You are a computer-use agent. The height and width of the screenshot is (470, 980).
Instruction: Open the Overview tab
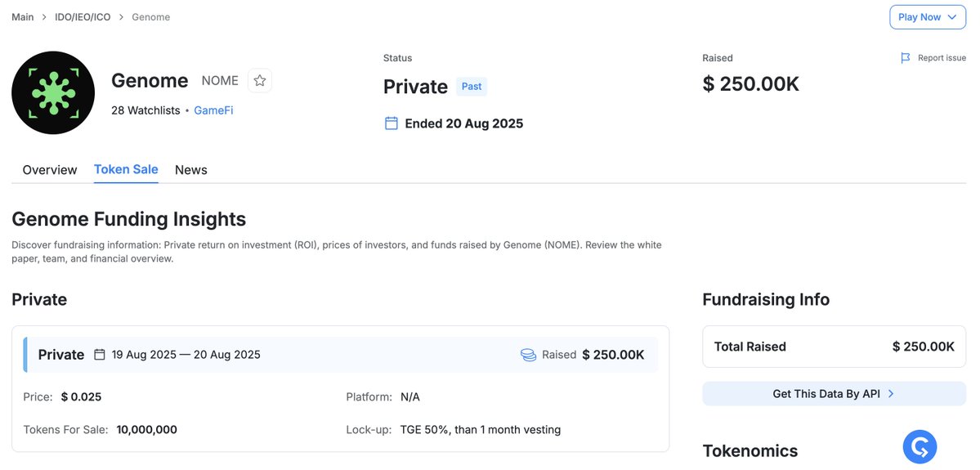point(50,170)
